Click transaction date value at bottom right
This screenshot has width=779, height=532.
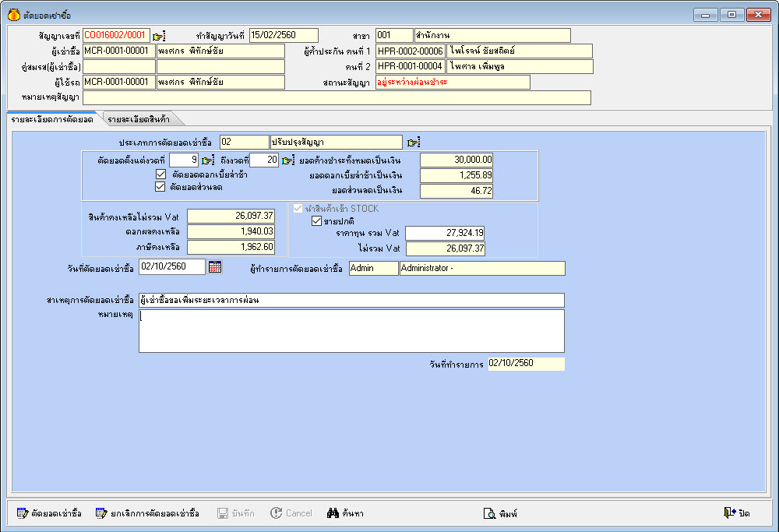526,364
